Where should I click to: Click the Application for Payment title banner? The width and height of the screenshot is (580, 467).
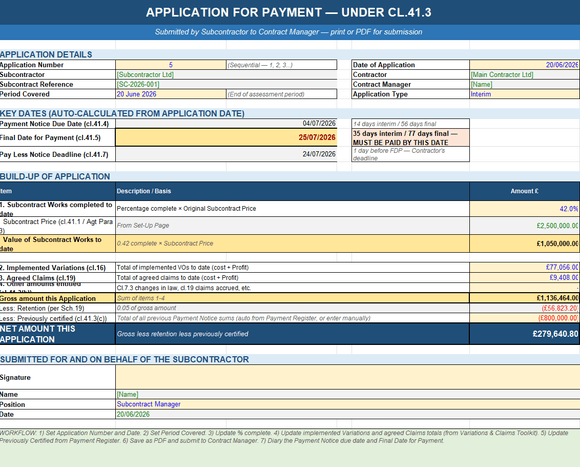coord(289,12)
